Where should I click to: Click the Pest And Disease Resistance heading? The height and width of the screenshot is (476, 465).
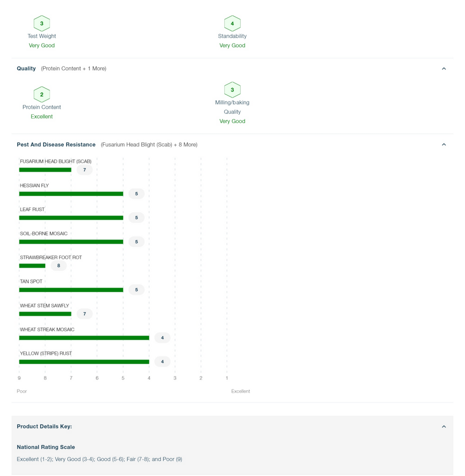point(56,145)
